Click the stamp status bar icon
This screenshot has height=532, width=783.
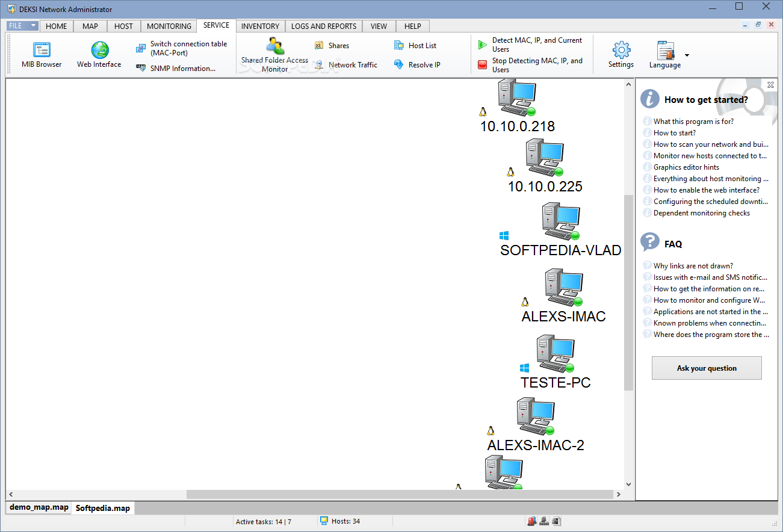point(544,522)
